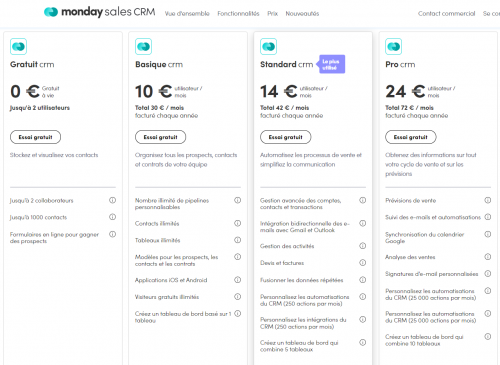Show info for Contacts illimités
Viewport: 500px width, 365px height.
click(238, 223)
